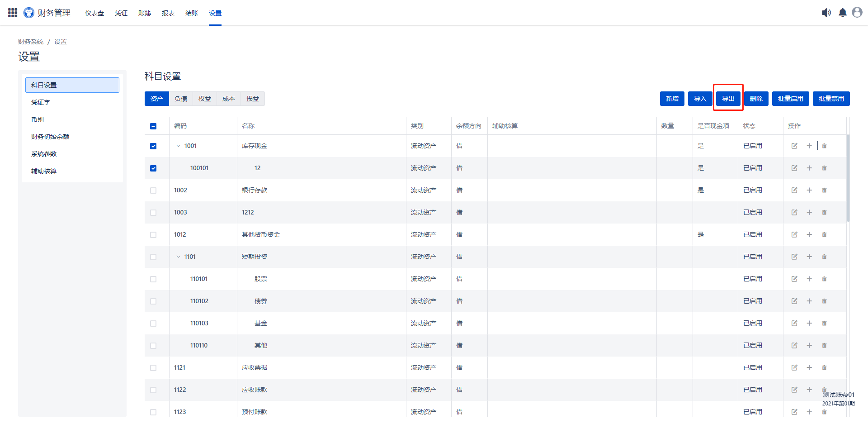Delete account 1121 应收票据
This screenshot has height=424, width=868.
click(824, 367)
